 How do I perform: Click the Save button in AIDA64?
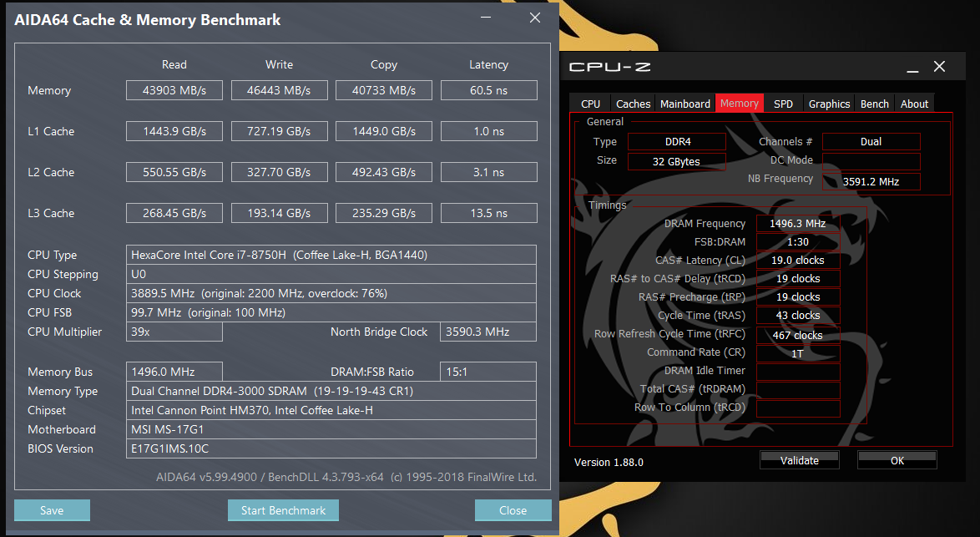52,510
